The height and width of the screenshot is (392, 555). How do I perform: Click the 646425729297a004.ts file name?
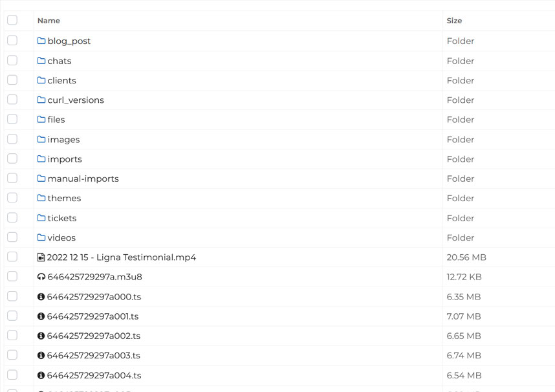tap(94, 375)
